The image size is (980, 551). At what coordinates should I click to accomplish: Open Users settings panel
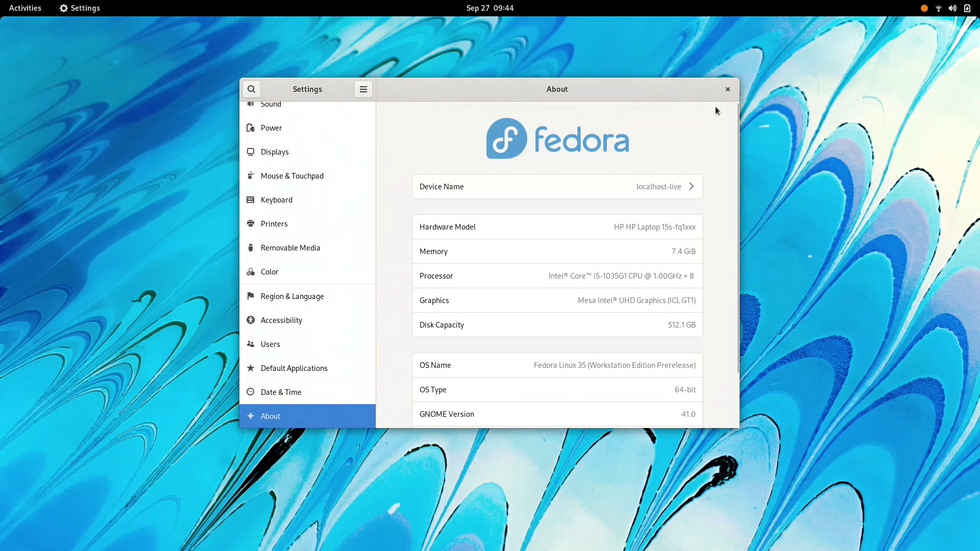[x=307, y=344]
